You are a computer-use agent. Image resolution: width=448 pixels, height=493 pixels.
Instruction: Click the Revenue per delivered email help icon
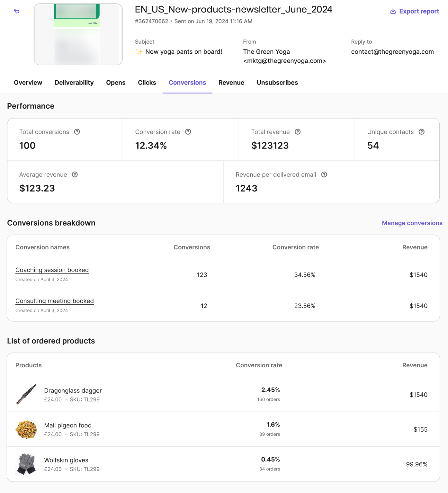tap(324, 175)
